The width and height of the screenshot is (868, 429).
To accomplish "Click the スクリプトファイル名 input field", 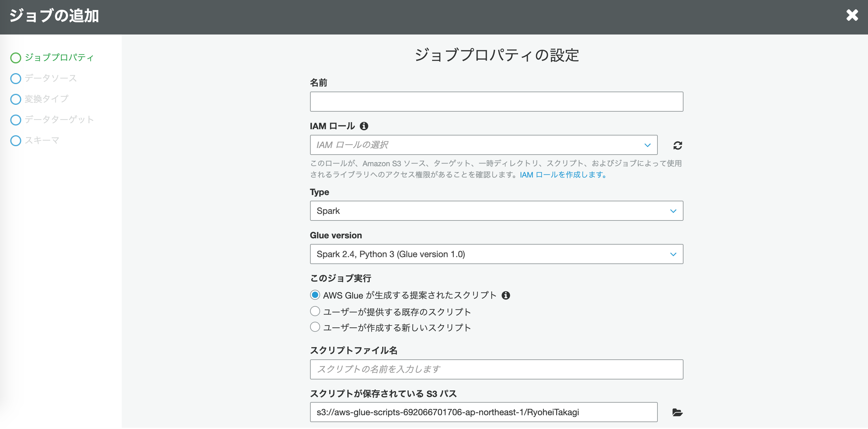I will [x=496, y=369].
